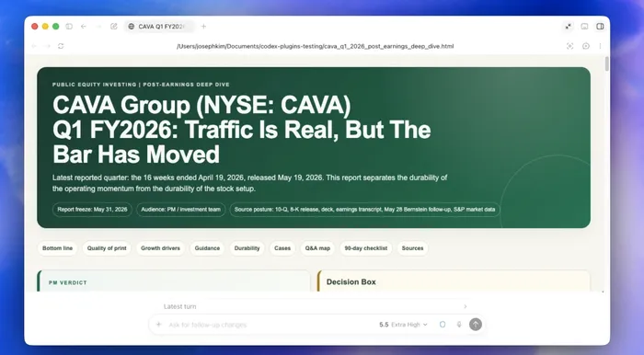Toggle the bottom panel layout icon
The width and height of the screenshot is (644, 355).
click(584, 27)
